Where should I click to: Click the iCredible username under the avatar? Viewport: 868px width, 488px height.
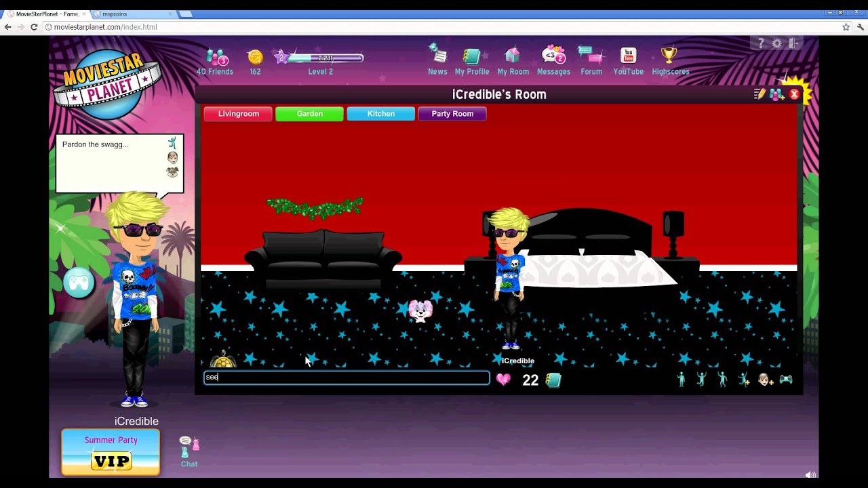coord(517,361)
